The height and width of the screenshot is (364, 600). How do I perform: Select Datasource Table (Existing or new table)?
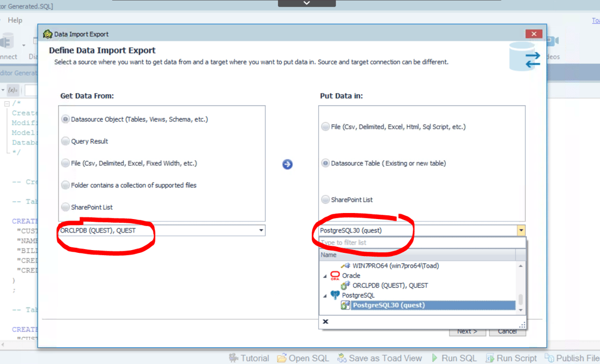coord(325,163)
